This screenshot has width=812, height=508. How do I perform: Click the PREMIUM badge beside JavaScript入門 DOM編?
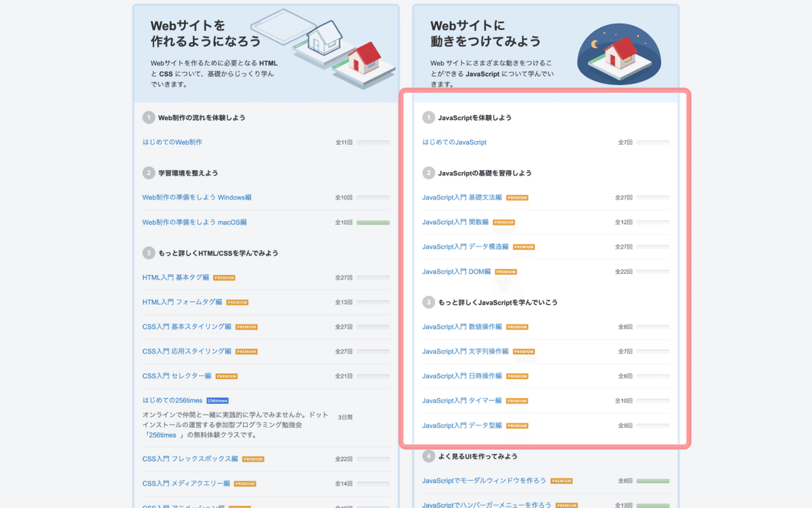coord(506,272)
